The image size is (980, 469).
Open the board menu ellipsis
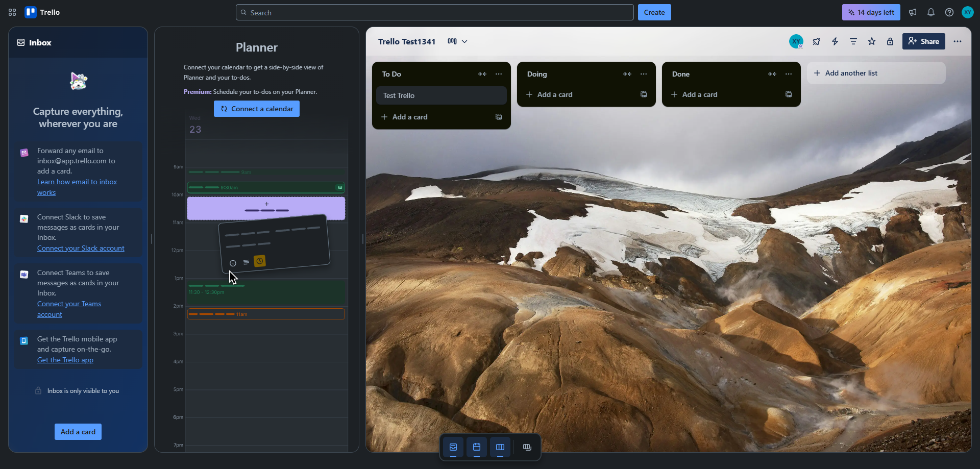click(958, 41)
